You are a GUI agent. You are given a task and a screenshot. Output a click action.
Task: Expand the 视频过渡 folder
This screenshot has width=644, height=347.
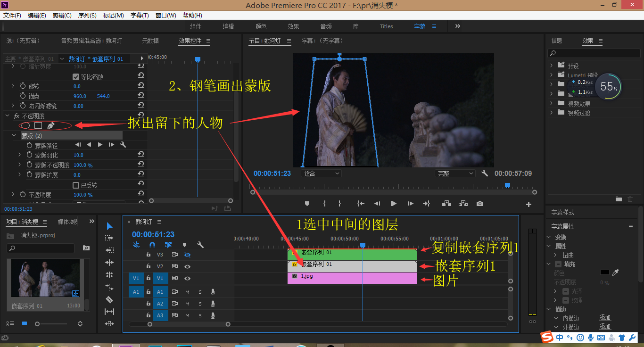(x=552, y=113)
